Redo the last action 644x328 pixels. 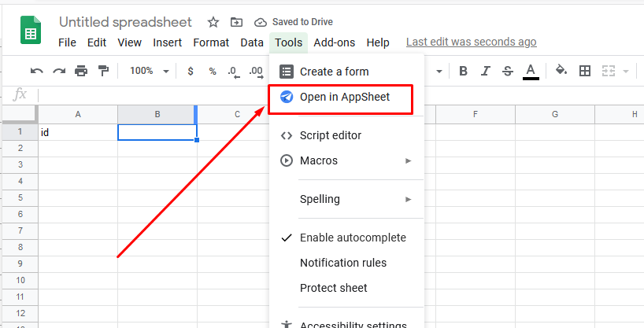pyautogui.click(x=59, y=71)
